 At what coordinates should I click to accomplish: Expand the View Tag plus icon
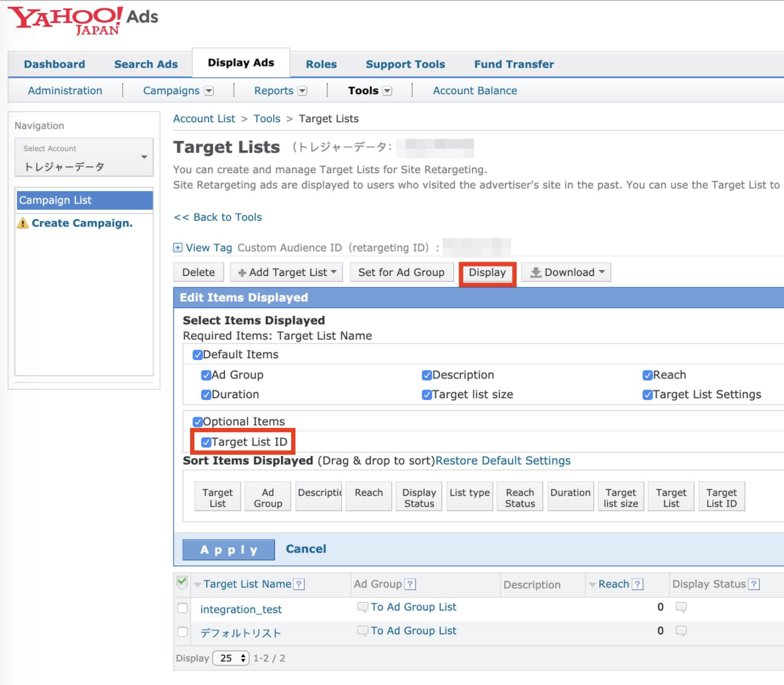coord(178,248)
